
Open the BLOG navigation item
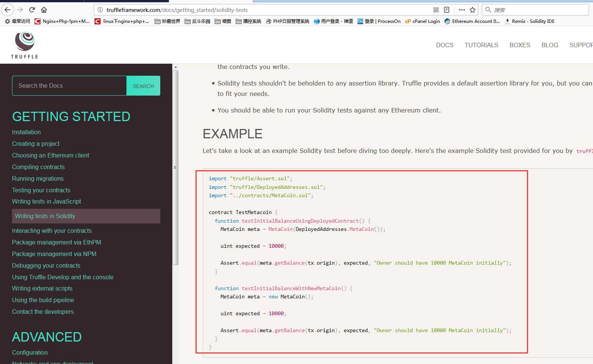549,45
